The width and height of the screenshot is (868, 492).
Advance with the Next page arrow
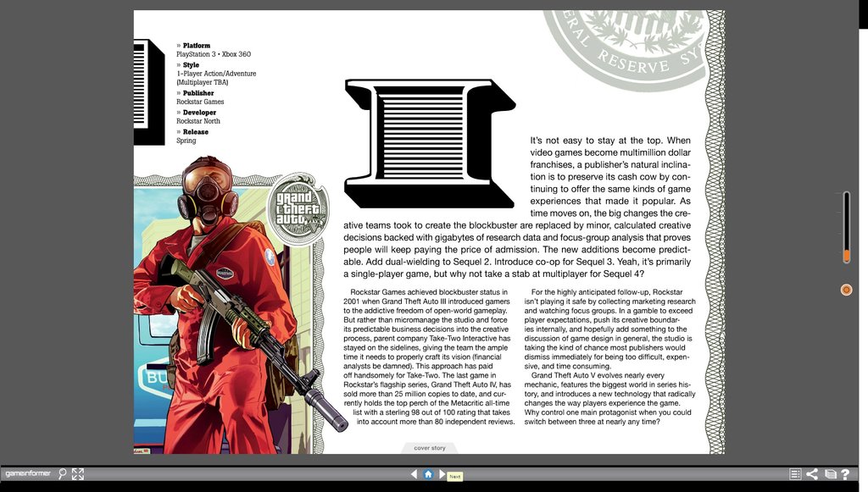pos(442,474)
